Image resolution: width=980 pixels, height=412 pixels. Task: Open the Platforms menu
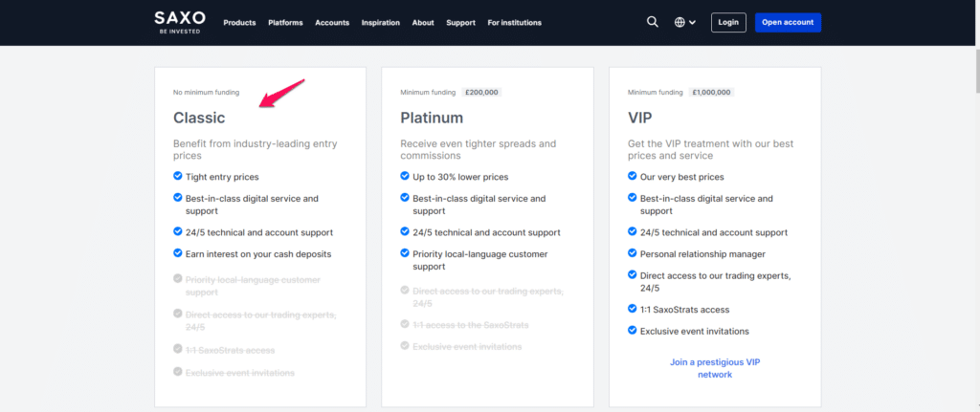click(285, 23)
